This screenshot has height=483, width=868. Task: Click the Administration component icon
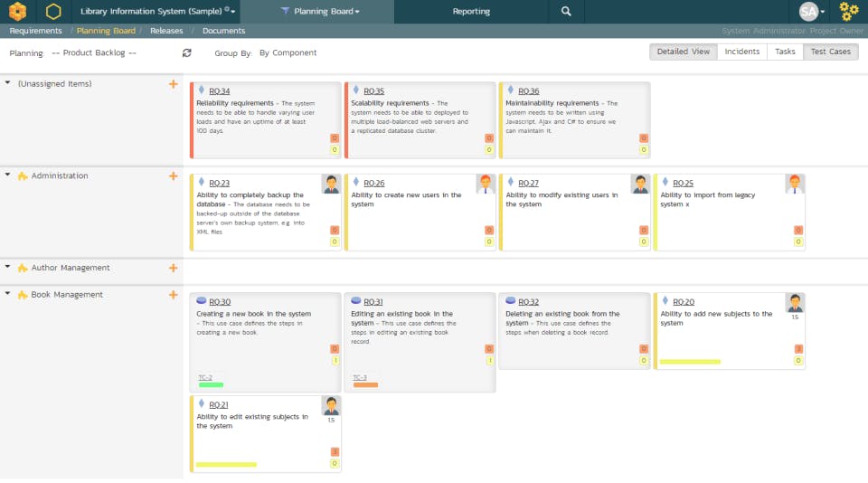coord(23,176)
